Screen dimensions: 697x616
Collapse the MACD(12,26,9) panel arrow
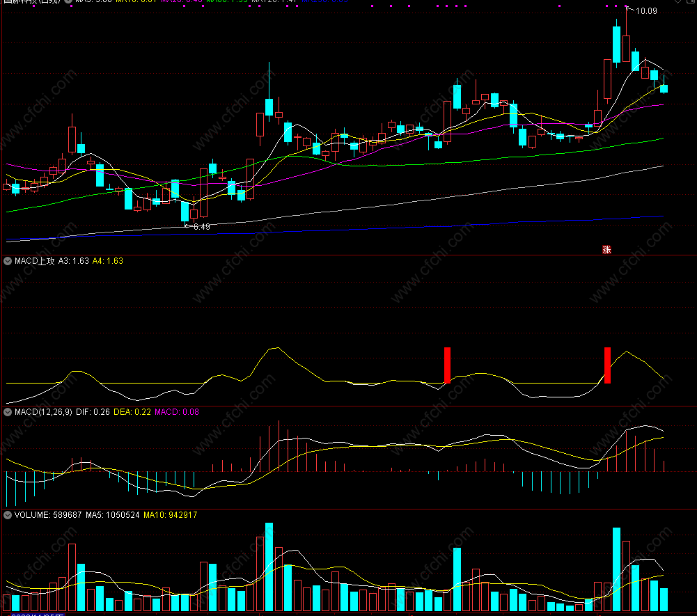click(8, 412)
